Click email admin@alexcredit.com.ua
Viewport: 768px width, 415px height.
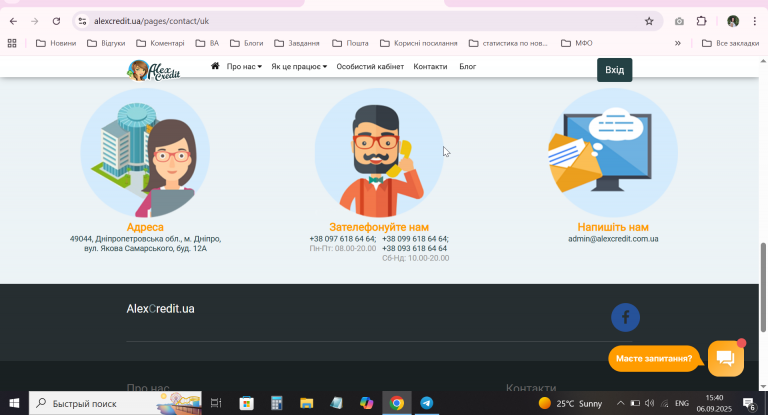pos(613,239)
